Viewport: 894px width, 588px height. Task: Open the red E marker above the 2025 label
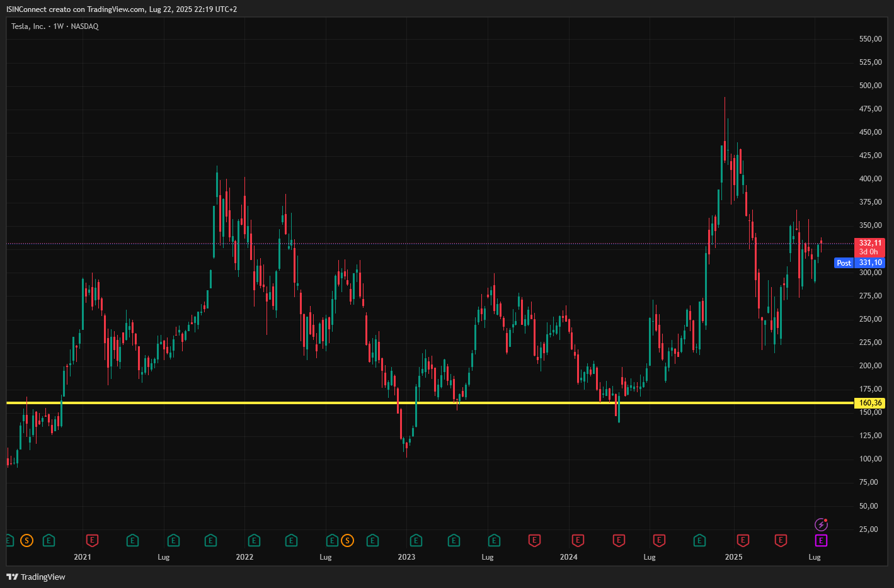[x=743, y=540]
